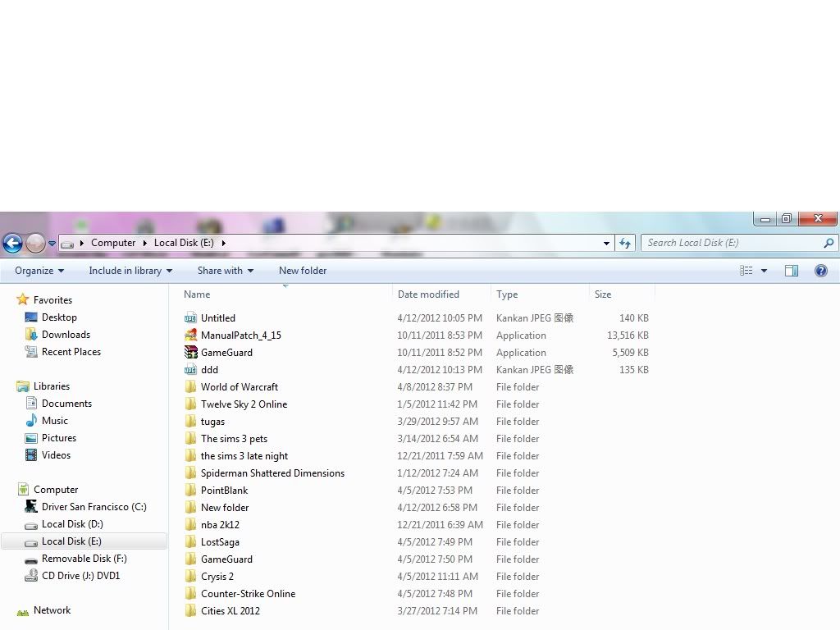Open the Share with menu
The width and height of the screenshot is (840, 630).
coord(225,271)
